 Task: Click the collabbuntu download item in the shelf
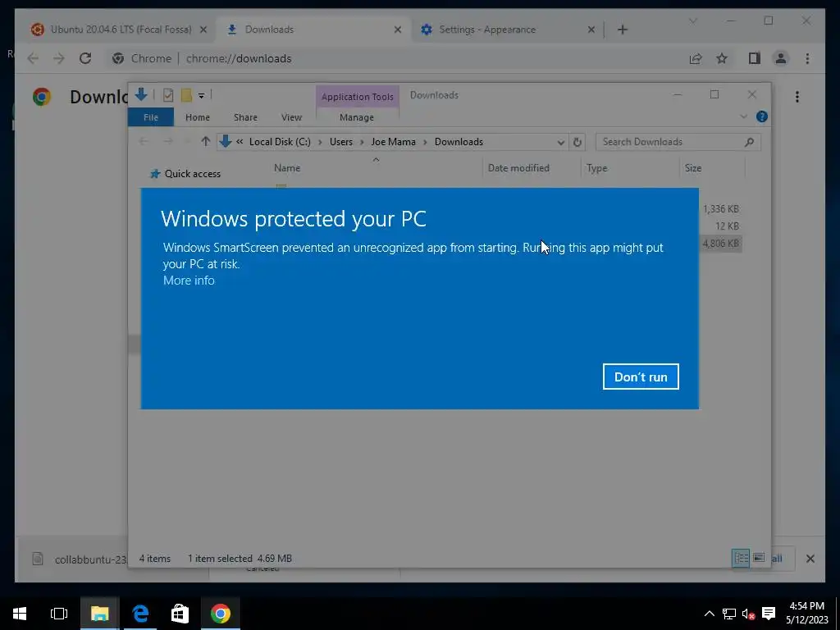coord(75,559)
